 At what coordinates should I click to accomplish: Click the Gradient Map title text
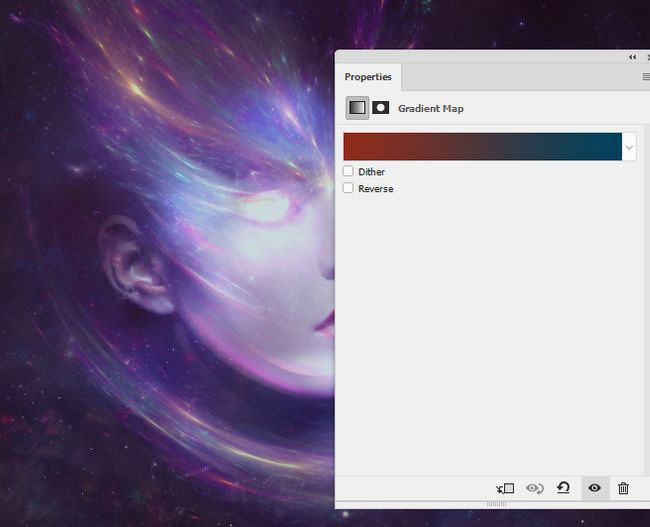(x=431, y=109)
